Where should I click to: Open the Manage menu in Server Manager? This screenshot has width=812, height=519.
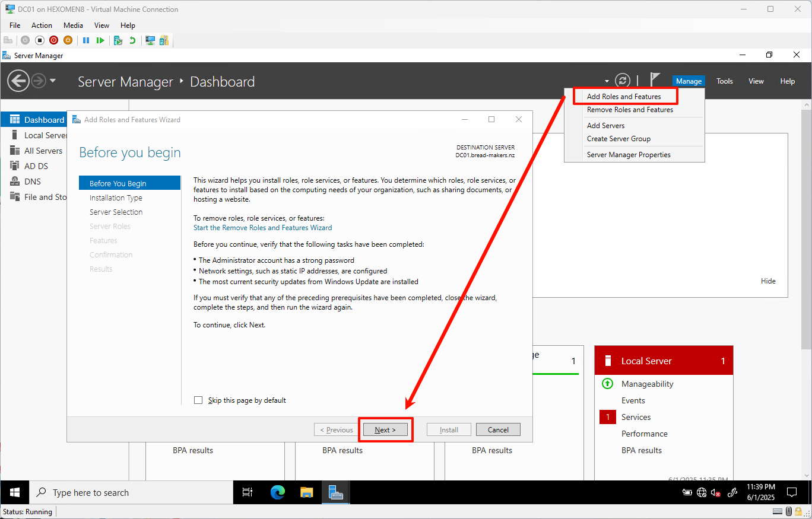coord(689,81)
